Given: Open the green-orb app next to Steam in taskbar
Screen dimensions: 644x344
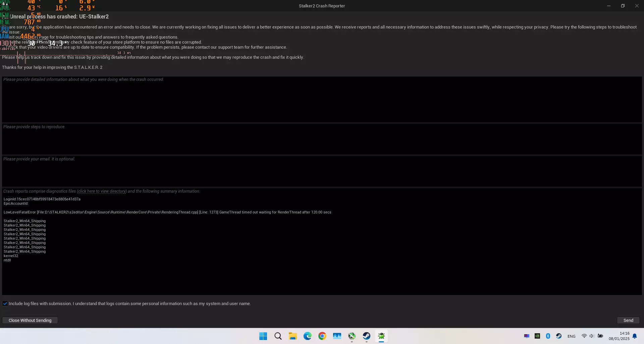Looking at the screenshot, I should (352, 336).
